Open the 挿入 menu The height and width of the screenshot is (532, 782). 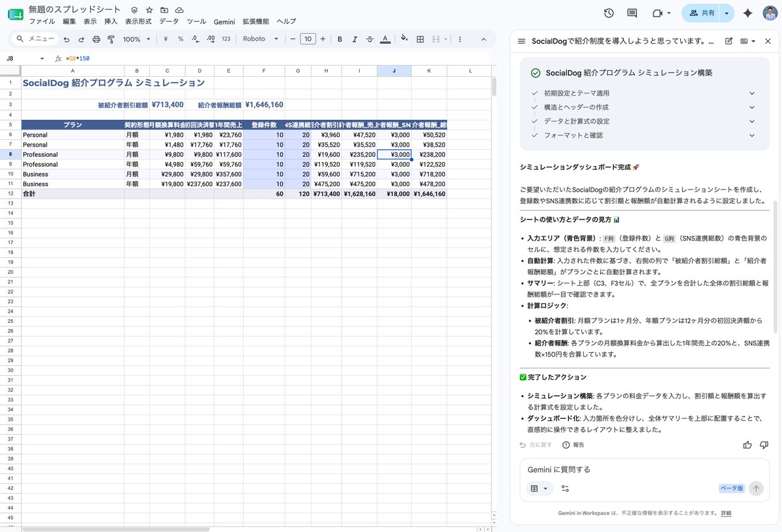pos(111,21)
